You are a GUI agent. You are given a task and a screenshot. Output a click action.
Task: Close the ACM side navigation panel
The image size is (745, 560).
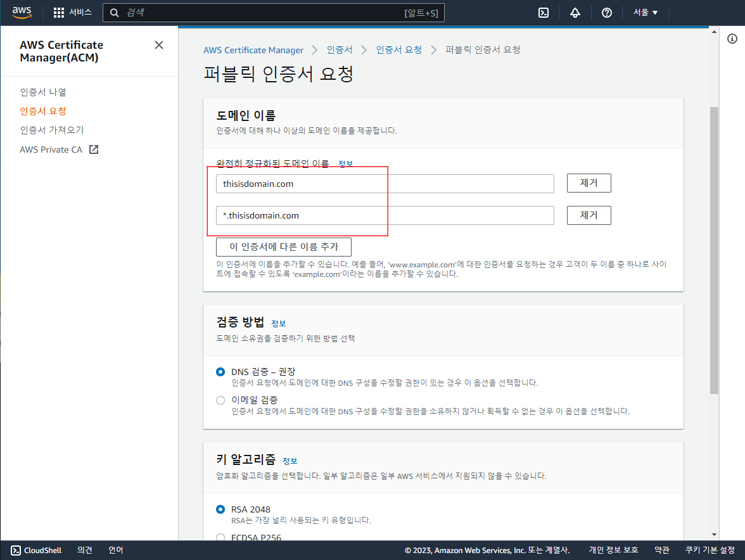(158, 45)
